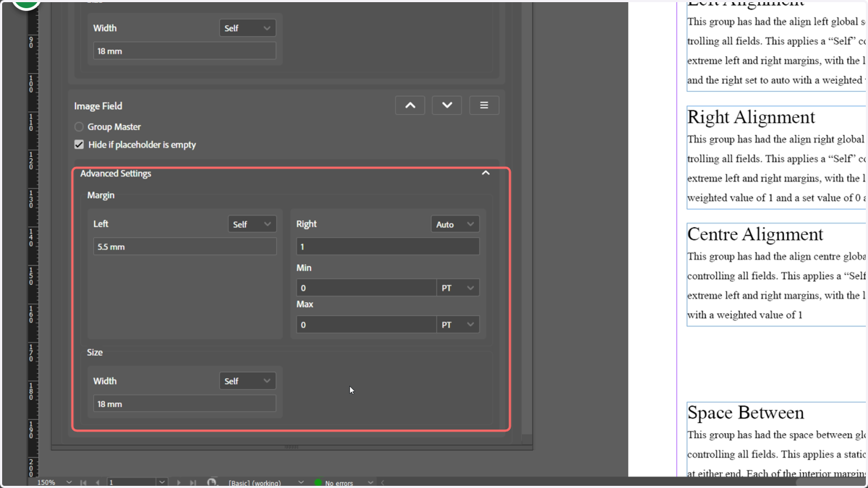Edit the Left margin 5.5 mm field
Image resolution: width=868 pixels, height=488 pixels.
pyautogui.click(x=184, y=247)
